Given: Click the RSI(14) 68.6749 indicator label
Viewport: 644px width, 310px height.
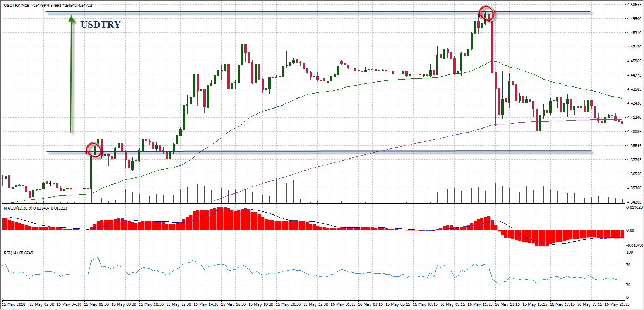Looking at the screenshot, I should click(18, 253).
